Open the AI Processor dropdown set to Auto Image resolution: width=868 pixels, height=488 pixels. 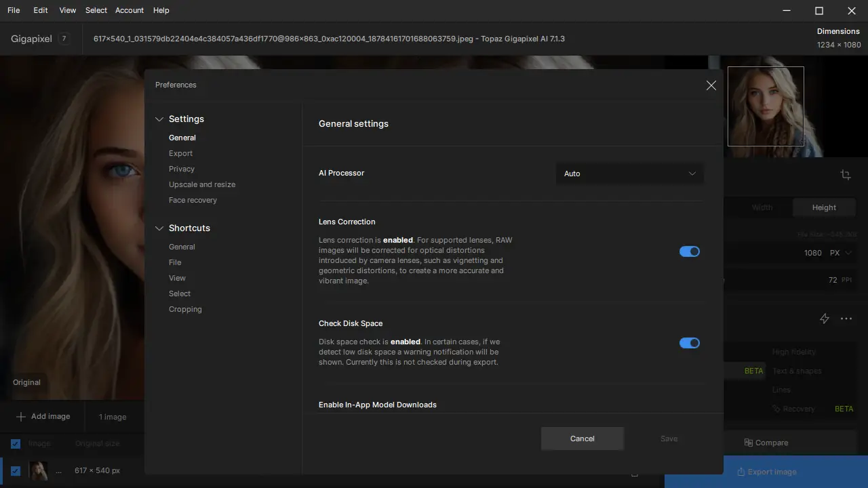coord(629,174)
